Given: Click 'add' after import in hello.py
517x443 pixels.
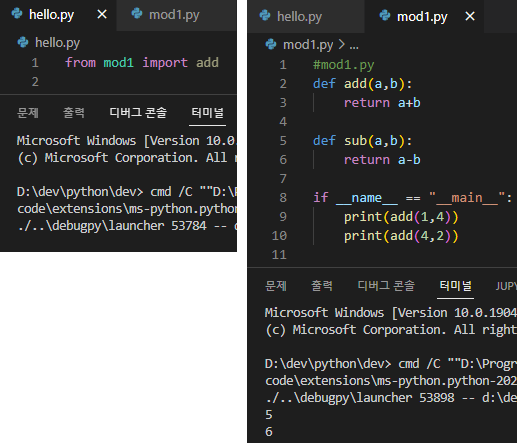Looking at the screenshot, I should (x=207, y=63).
